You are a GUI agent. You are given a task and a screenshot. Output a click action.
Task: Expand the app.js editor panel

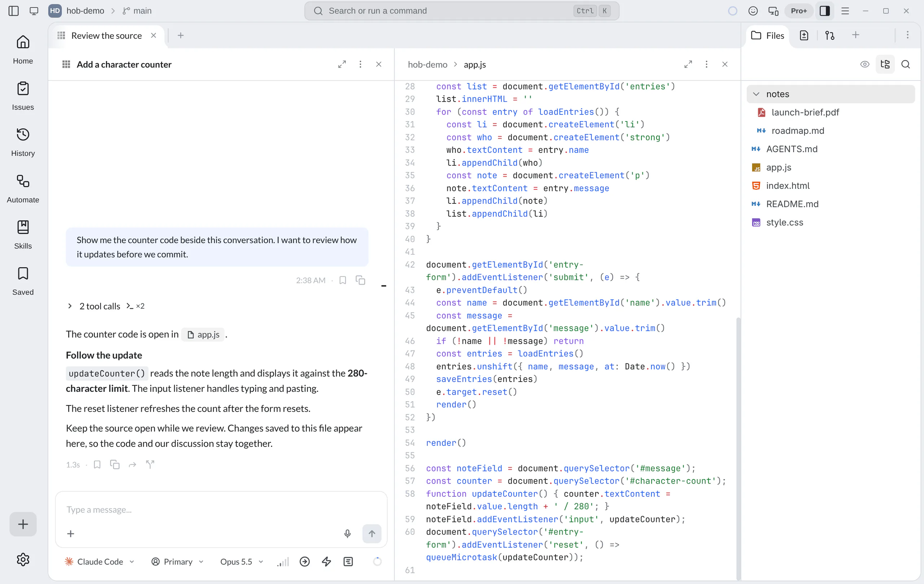[688, 64]
